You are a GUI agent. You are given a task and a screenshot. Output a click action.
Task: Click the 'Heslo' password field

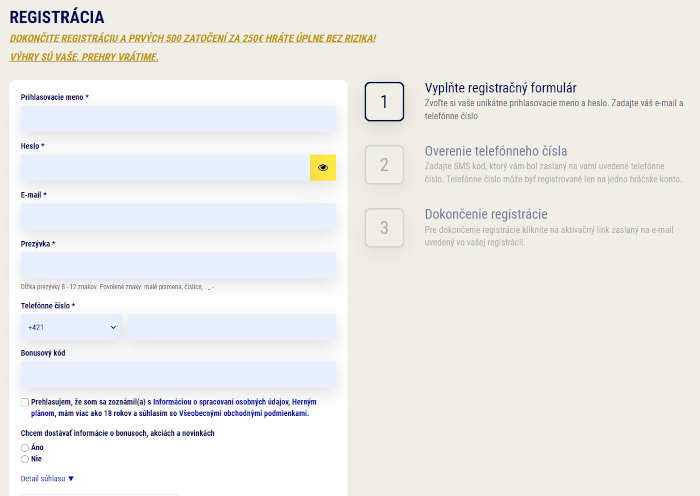click(165, 168)
